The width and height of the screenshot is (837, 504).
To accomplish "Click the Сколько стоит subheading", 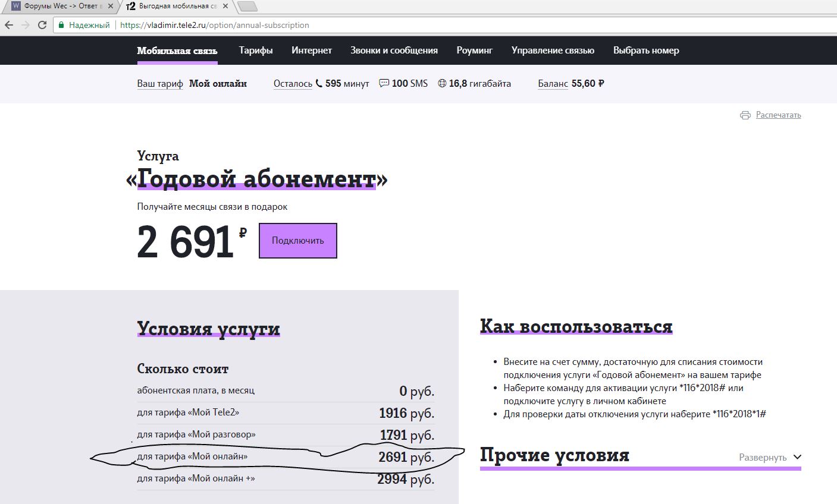I will coord(183,369).
